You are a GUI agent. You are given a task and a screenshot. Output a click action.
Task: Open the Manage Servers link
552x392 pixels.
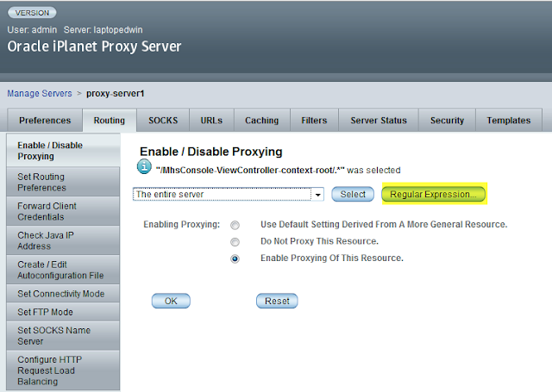pos(40,94)
